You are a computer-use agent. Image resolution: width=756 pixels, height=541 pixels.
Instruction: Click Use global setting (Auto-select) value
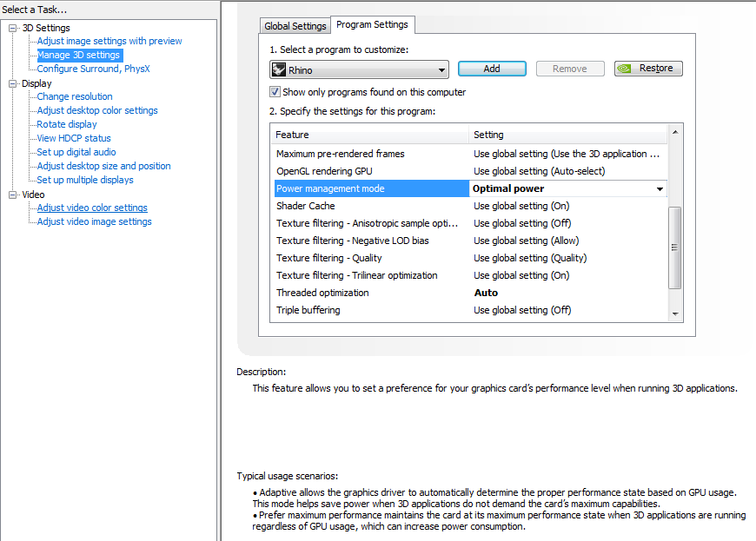(539, 171)
